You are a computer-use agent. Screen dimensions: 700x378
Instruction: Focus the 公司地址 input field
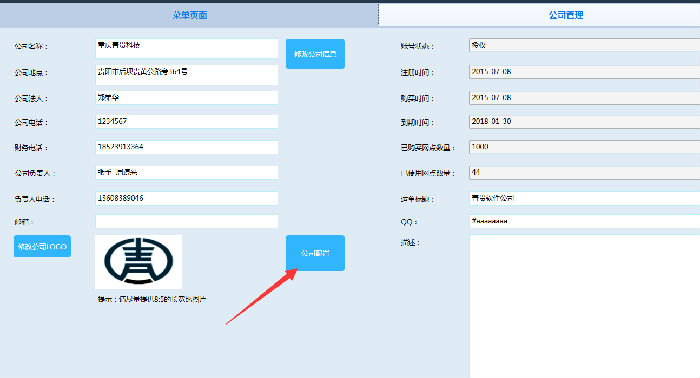[x=187, y=75]
